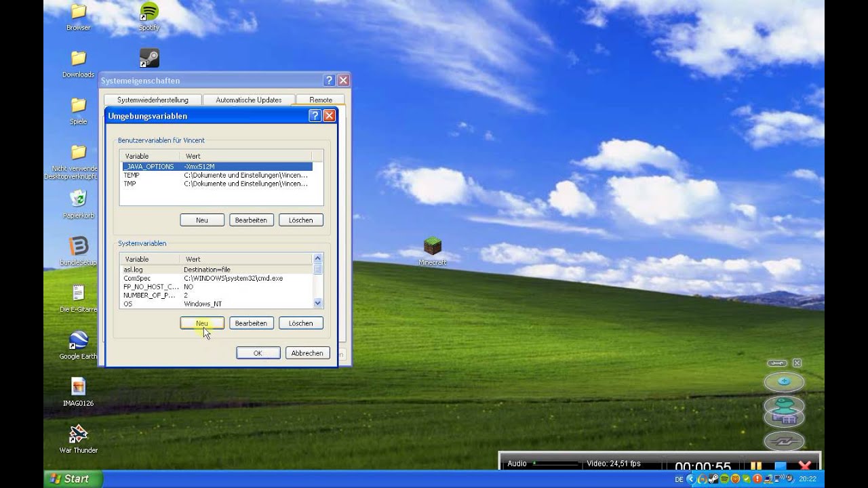Viewport: 868px width, 488px height.
Task: Cancel recording with the red X
Action: [805, 466]
